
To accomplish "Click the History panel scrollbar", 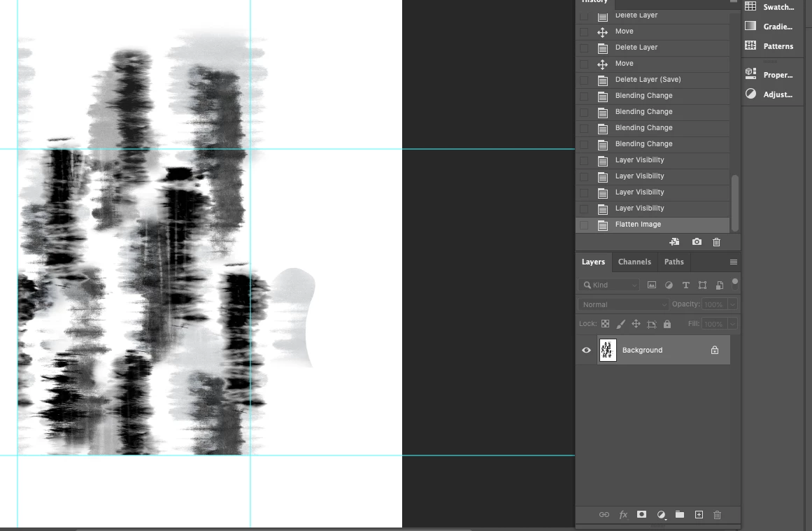I will point(734,203).
